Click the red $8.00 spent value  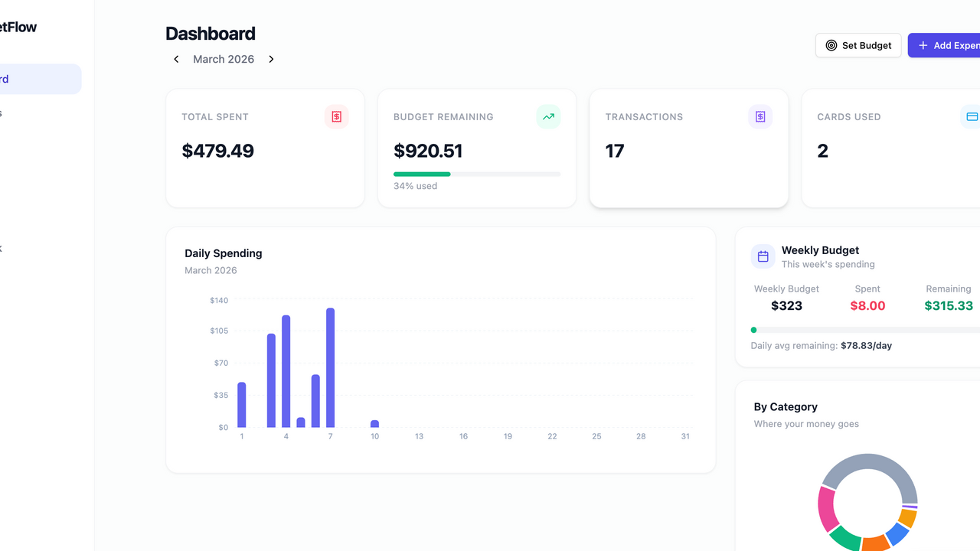tap(867, 305)
